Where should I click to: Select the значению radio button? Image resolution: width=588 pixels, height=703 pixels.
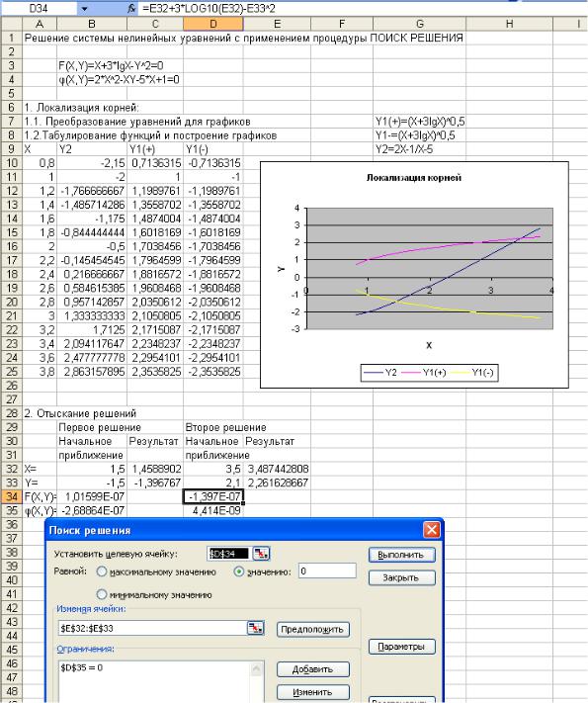[x=239, y=571]
